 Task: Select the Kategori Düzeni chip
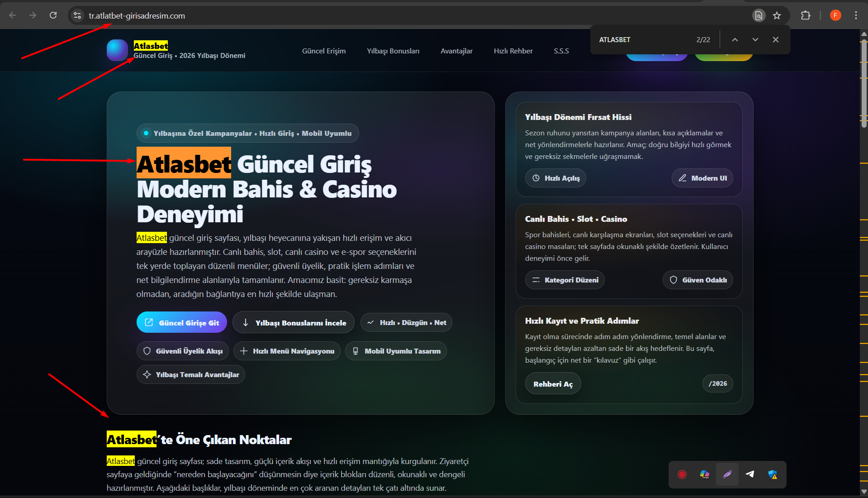[565, 280]
